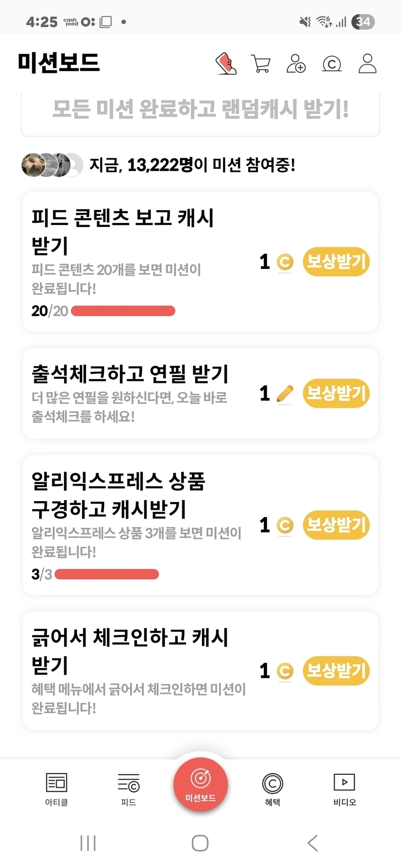401x868 pixels.
Task: Go to the 비디오 tab
Action: click(344, 789)
